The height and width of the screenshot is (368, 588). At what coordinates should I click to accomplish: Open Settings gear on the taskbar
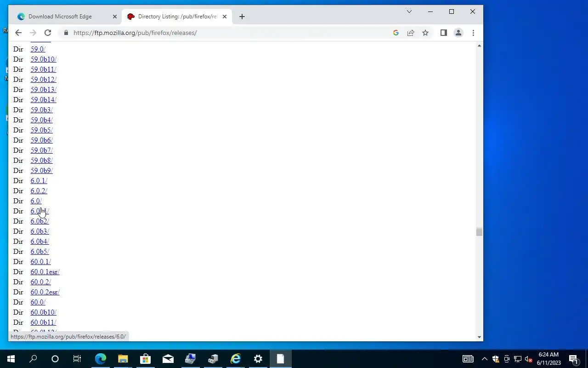(x=258, y=359)
